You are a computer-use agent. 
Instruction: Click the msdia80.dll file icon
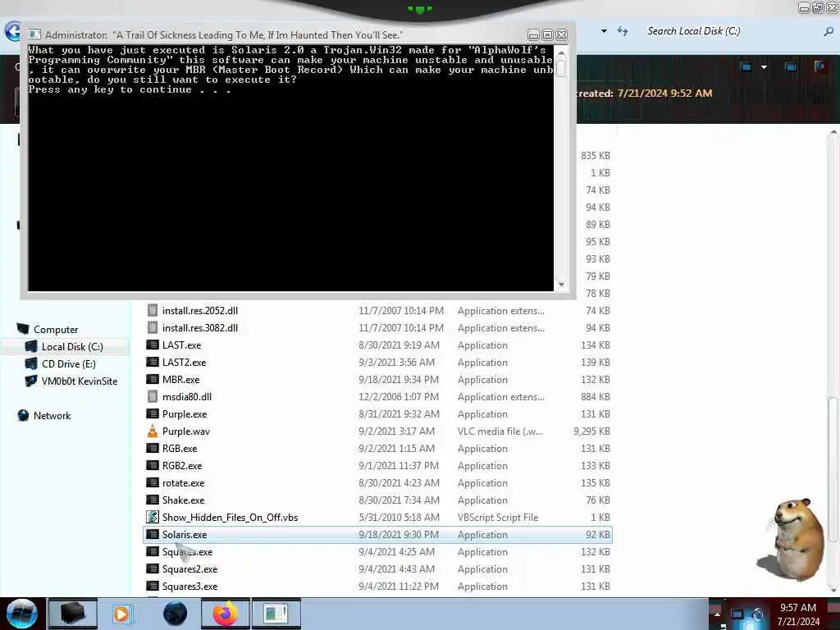[x=153, y=396]
